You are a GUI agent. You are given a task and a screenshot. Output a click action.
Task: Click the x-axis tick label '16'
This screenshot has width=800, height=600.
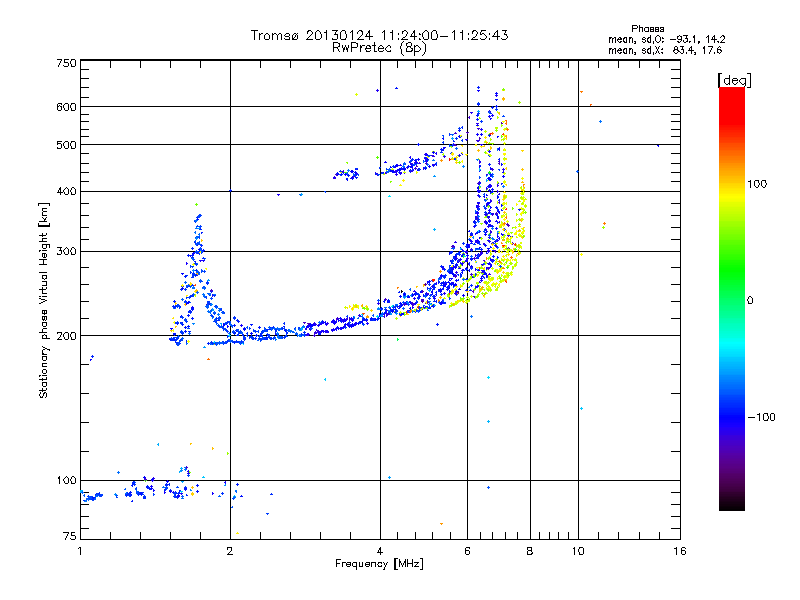[680, 551]
